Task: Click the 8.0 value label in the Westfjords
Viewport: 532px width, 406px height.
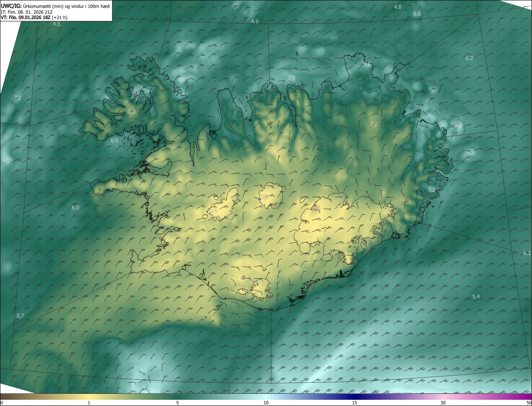Action: [x=135, y=92]
